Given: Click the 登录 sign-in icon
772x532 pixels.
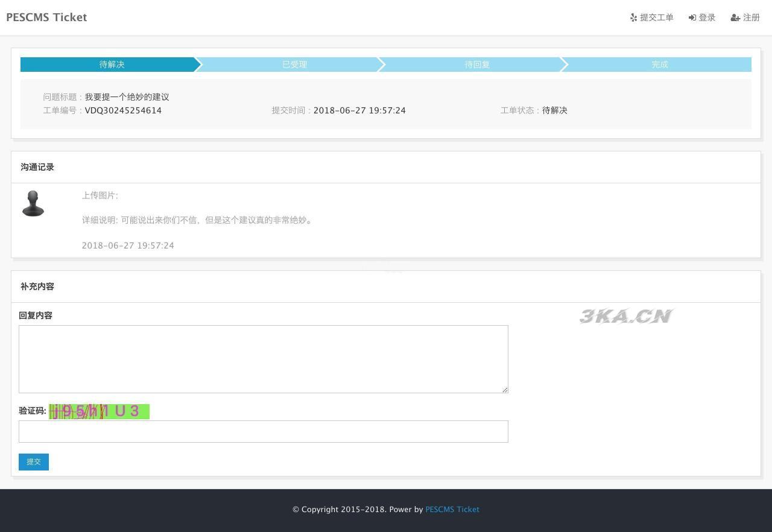Looking at the screenshot, I should [692, 17].
